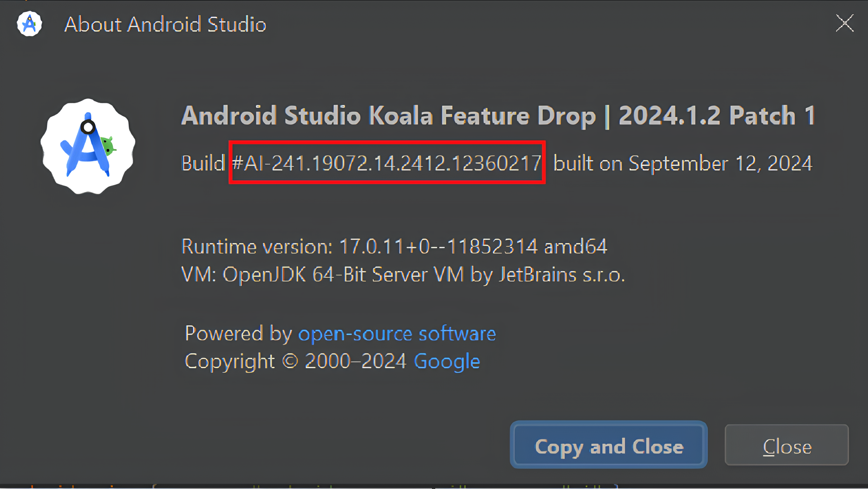Click the app icon left of 'About Android Studio'
Viewport: 868px width, 489px height.
[29, 23]
